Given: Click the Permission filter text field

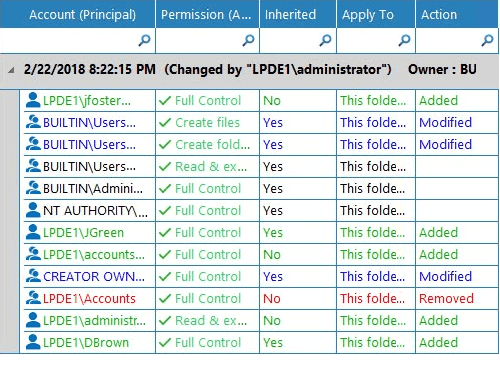Looking at the screenshot, I should coord(199,41).
